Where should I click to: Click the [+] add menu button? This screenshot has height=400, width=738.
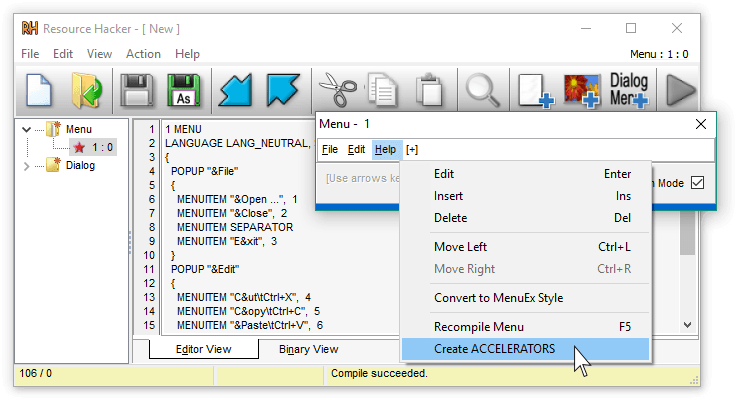coord(412,150)
